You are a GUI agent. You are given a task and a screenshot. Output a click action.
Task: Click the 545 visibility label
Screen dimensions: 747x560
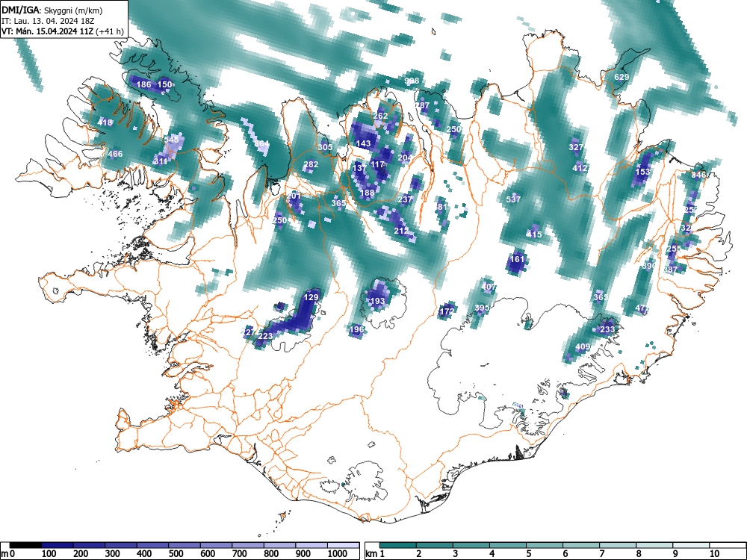(x=172, y=140)
